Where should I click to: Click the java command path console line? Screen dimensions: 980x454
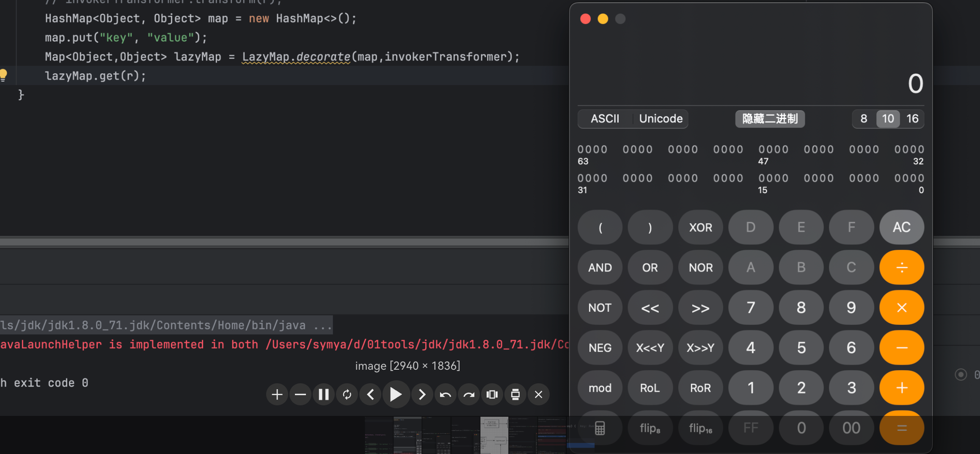coord(166,325)
